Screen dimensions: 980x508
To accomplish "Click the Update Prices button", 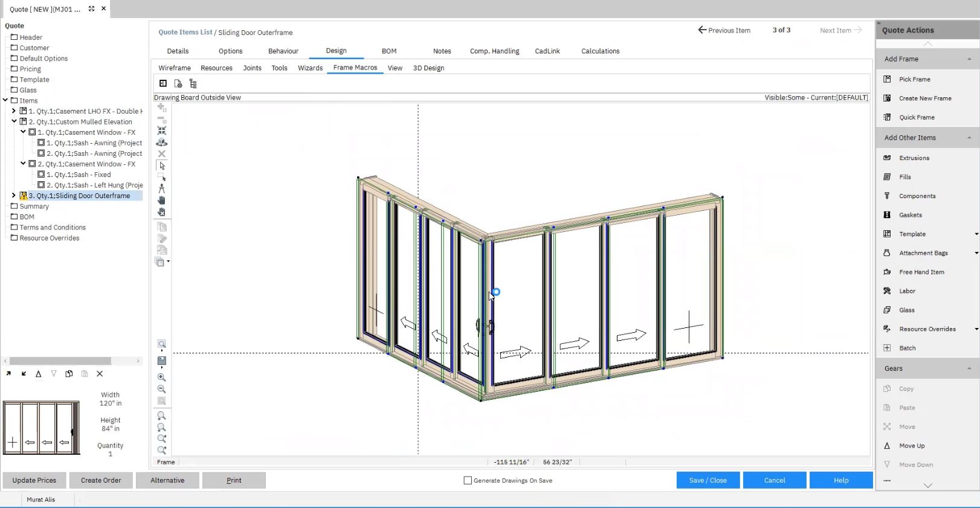I will 34,480.
